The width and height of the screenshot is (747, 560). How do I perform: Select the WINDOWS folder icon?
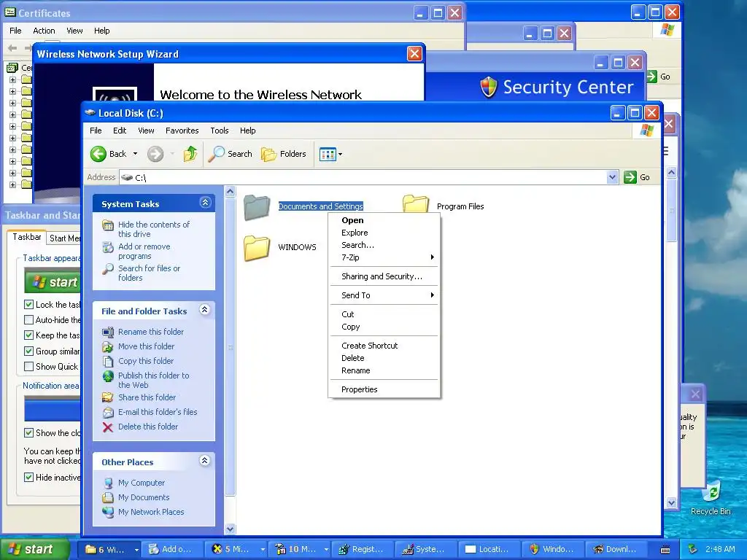[x=257, y=248]
